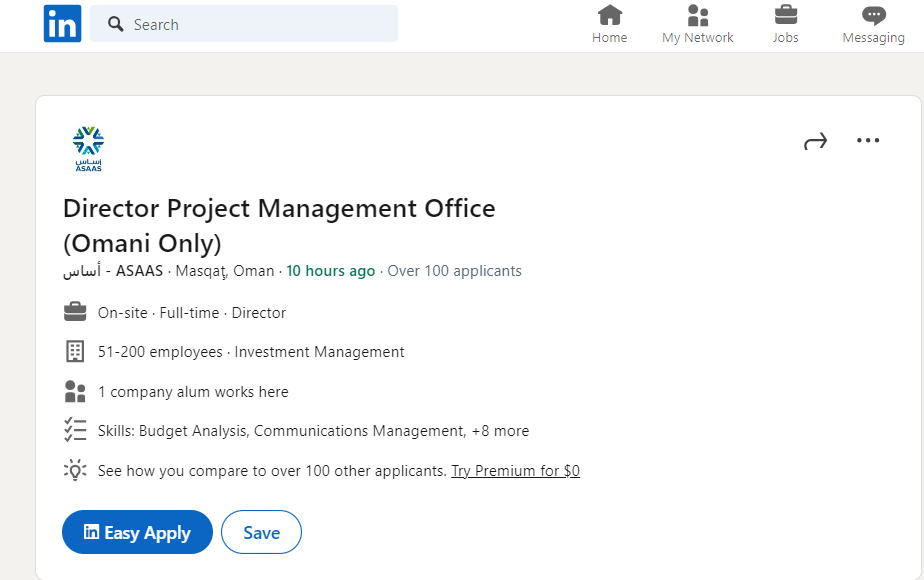
Task: Open the three-dots more options menu
Action: coord(868,140)
